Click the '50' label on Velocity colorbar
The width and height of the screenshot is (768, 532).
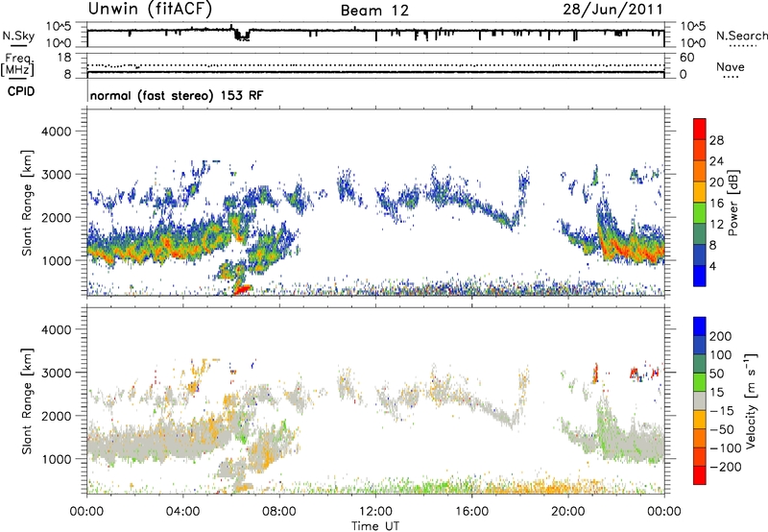click(x=716, y=374)
